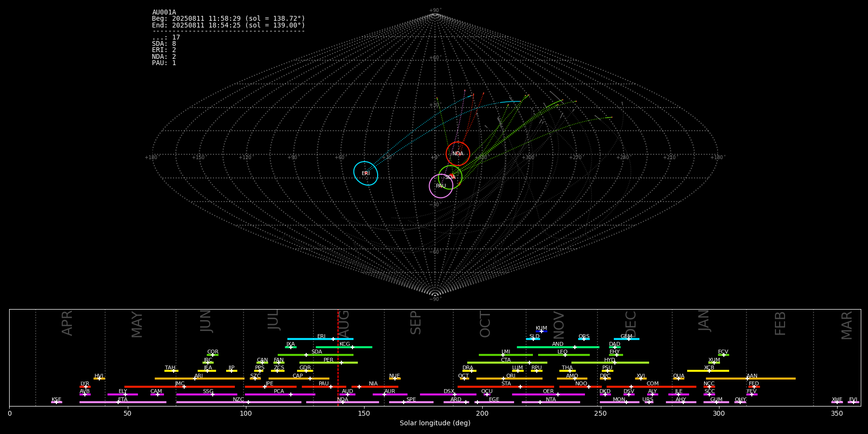
Task: Click the red PAU bar in the timeline
Action: click(324, 386)
